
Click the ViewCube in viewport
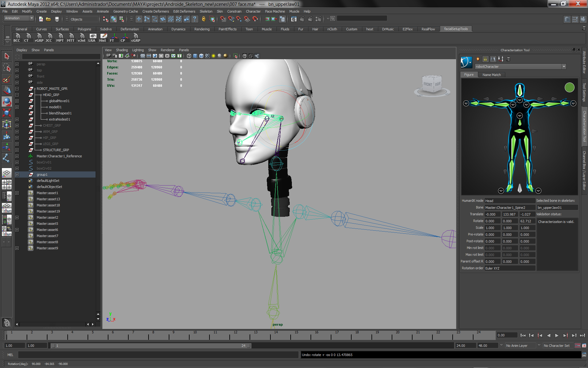(432, 84)
